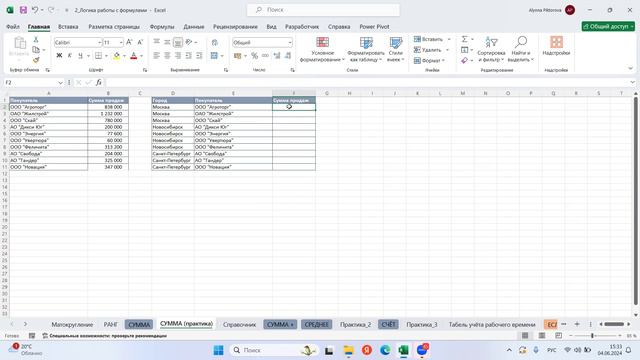
Task: Click merge and center icon
Action: (x=214, y=56)
